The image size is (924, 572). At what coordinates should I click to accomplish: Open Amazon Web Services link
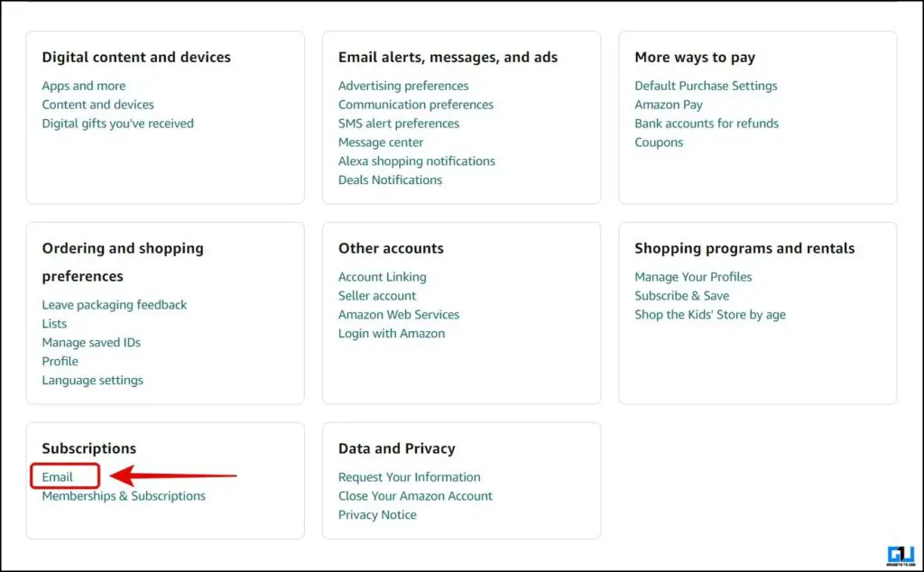point(399,315)
